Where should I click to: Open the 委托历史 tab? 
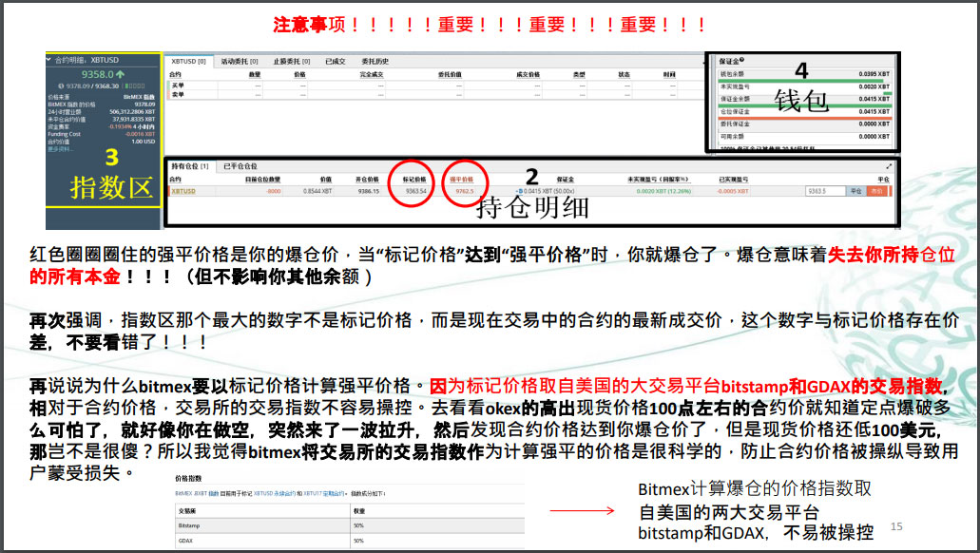375,61
